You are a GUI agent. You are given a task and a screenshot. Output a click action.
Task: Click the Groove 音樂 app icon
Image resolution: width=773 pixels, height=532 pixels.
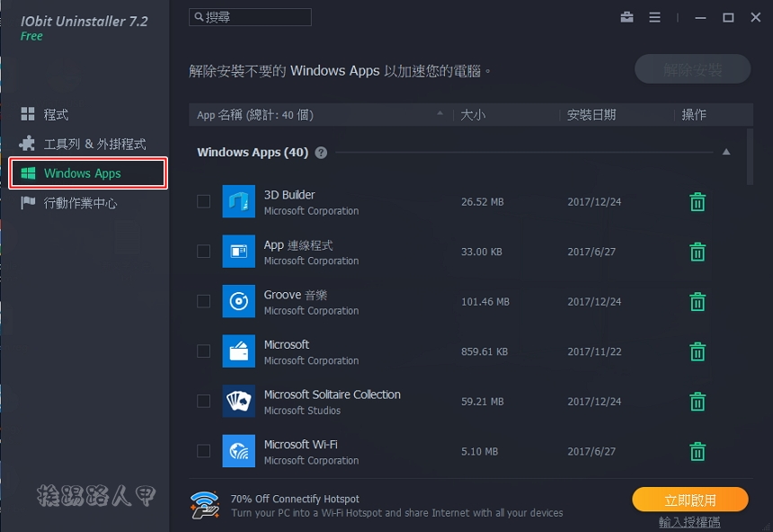(x=238, y=301)
